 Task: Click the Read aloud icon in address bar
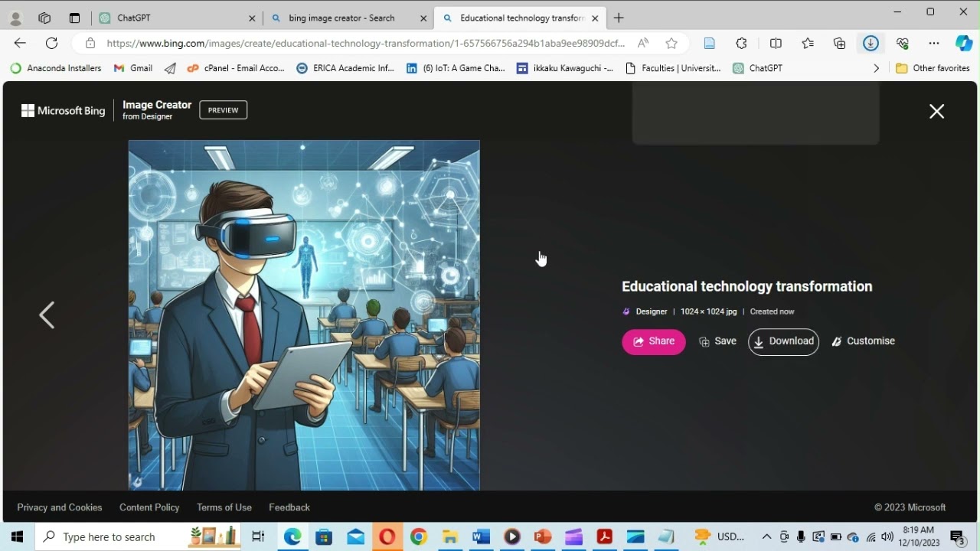tap(643, 43)
